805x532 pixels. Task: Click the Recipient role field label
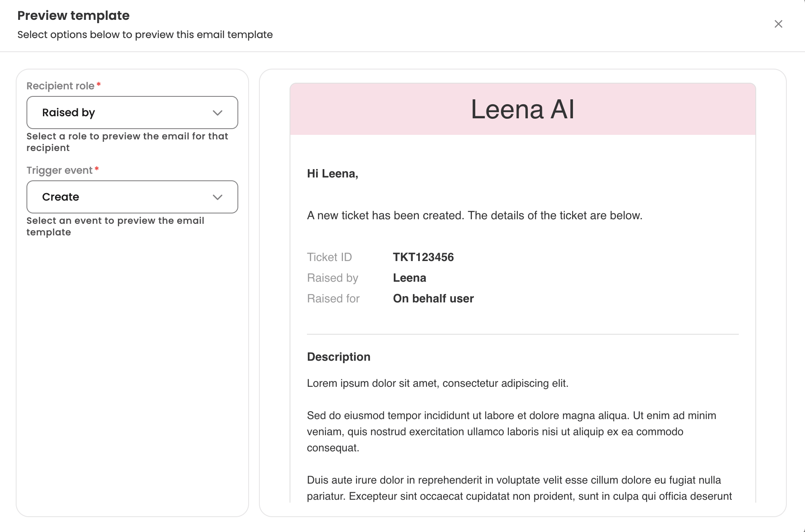(x=60, y=86)
